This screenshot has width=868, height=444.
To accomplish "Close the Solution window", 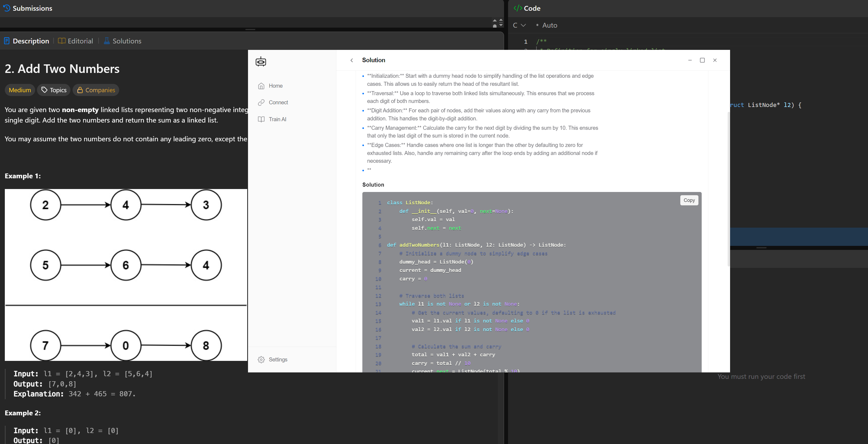I will tap(715, 60).
